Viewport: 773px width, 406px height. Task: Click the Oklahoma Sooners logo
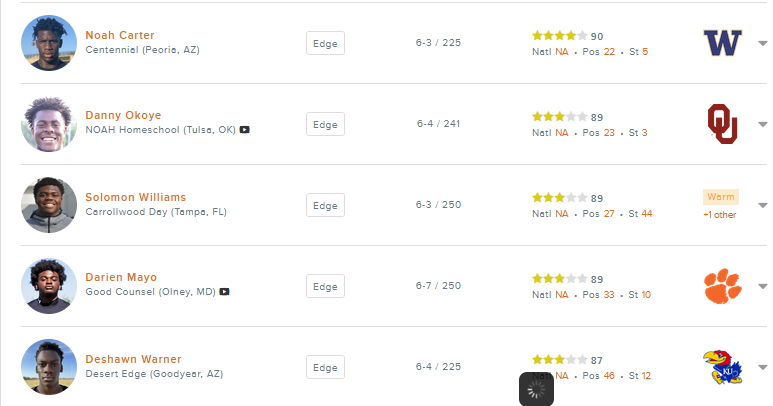pos(722,124)
